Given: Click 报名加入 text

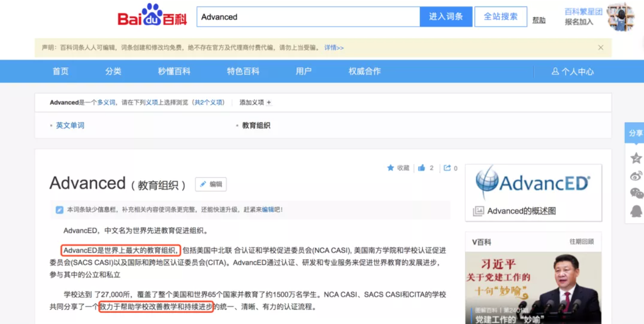Looking at the screenshot, I should pyautogui.click(x=579, y=22).
